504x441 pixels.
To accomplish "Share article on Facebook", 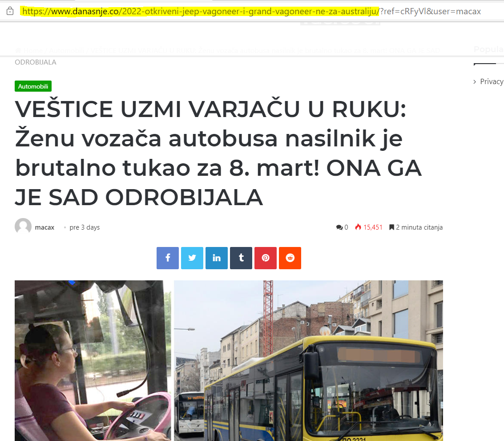I will pyautogui.click(x=167, y=258).
